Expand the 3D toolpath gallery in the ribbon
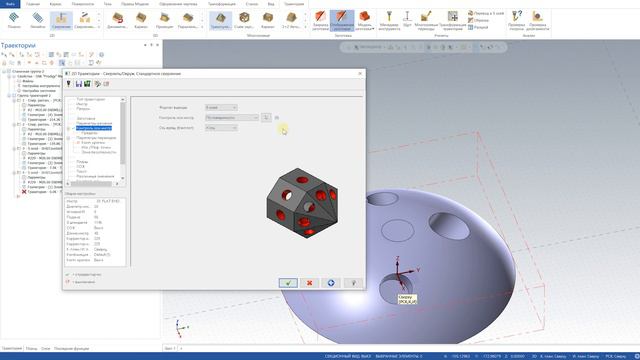Viewport: 640px width, 360px height. coord(202,27)
